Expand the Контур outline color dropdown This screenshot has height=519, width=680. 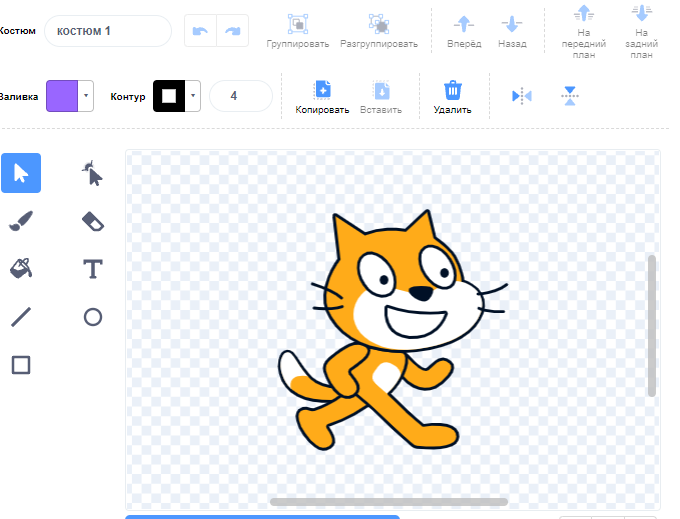193,96
